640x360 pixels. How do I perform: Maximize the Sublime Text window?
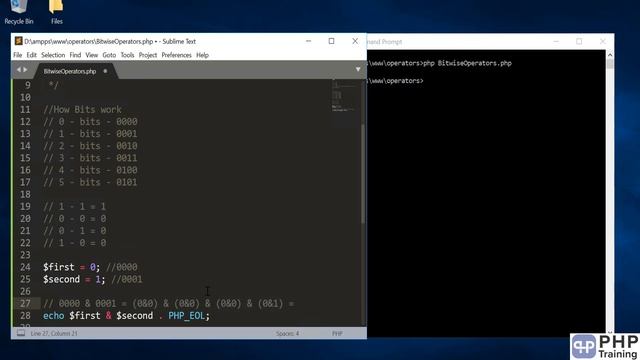[331, 41]
